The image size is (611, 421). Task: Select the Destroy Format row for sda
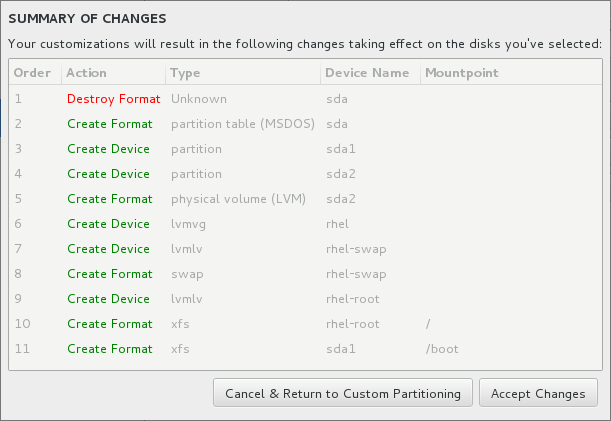[300, 99]
